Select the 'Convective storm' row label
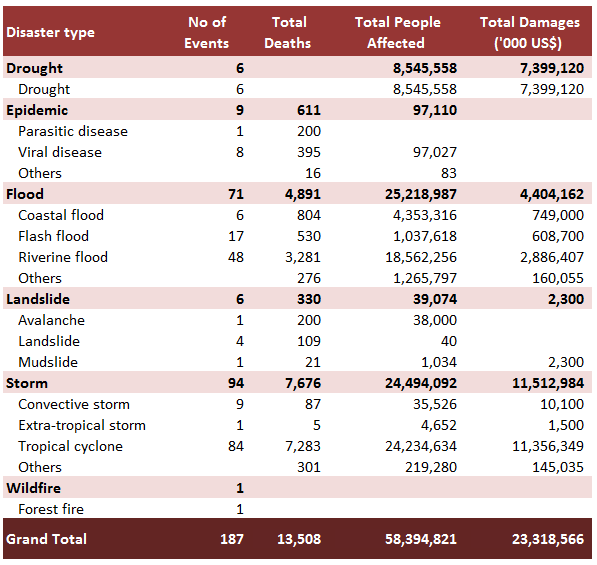 tap(74, 404)
